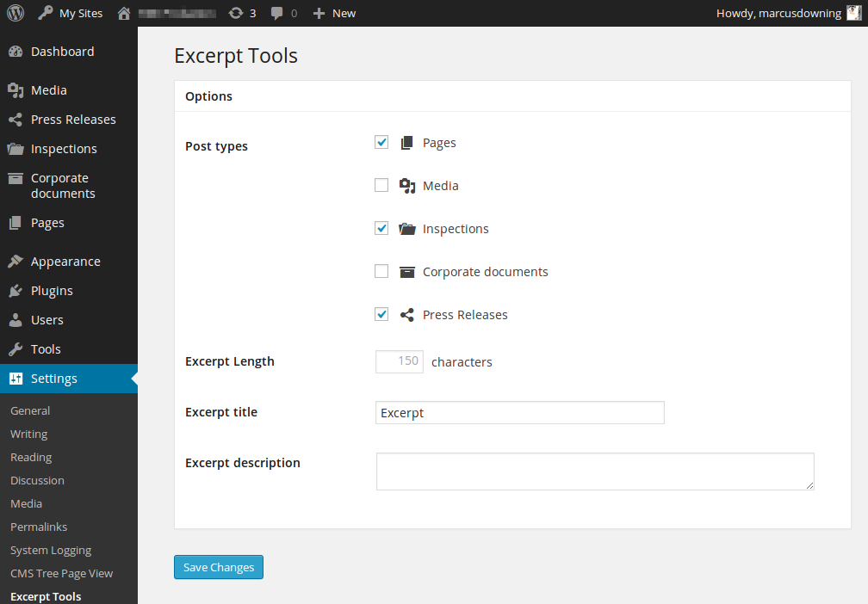Click the Options panel heading
The width and height of the screenshot is (868, 604).
coord(208,96)
